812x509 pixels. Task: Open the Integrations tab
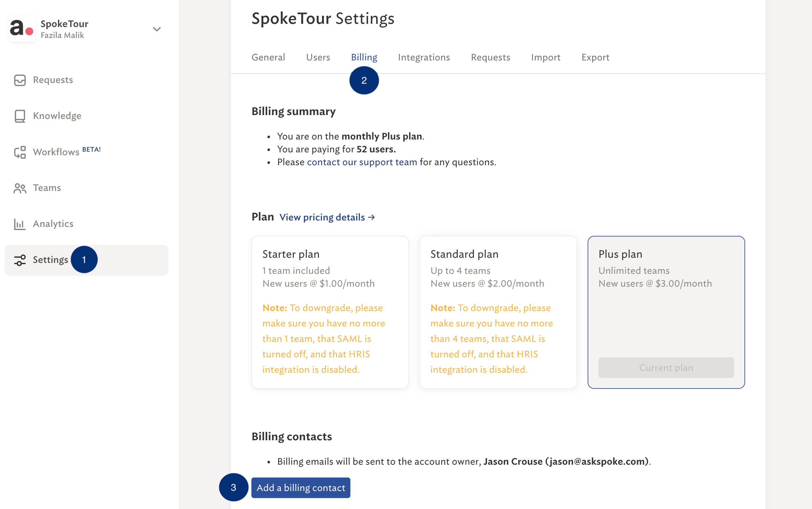[424, 57]
